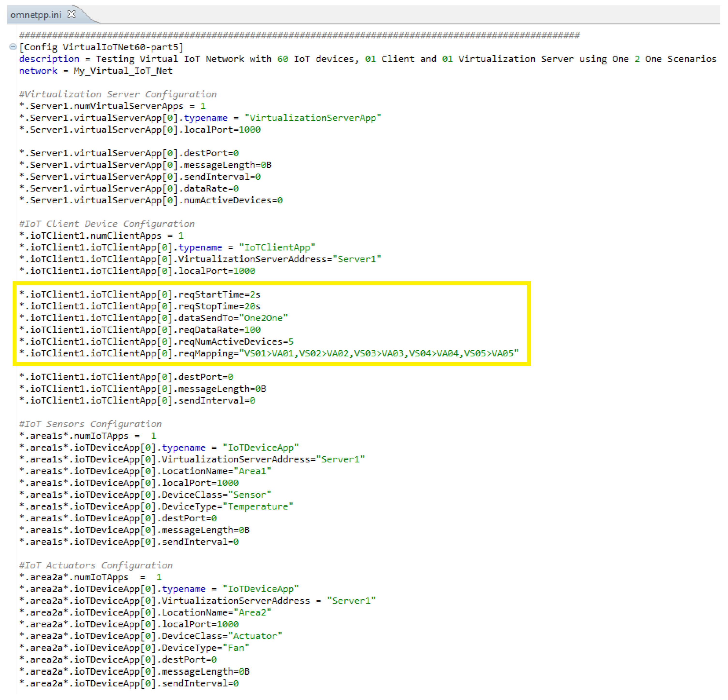728x700 pixels.
Task: Click the reqStartTime=2s line
Action: [140, 295]
